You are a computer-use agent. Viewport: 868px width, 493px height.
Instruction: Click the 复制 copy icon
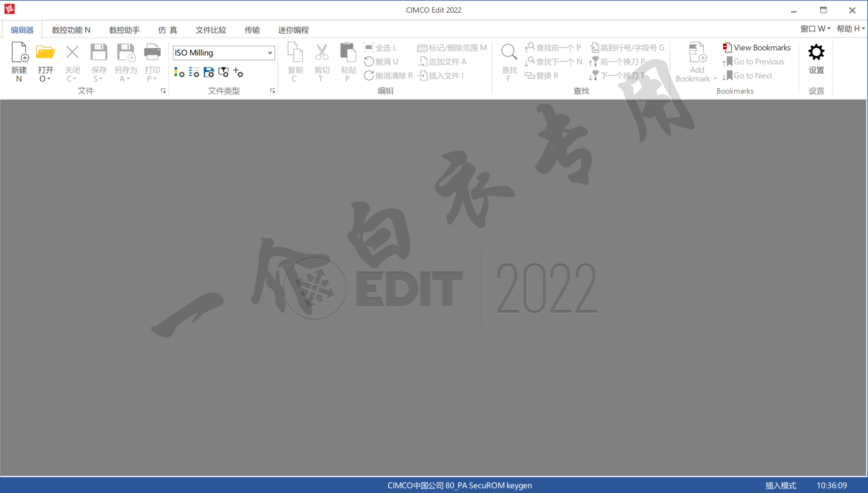(x=295, y=52)
